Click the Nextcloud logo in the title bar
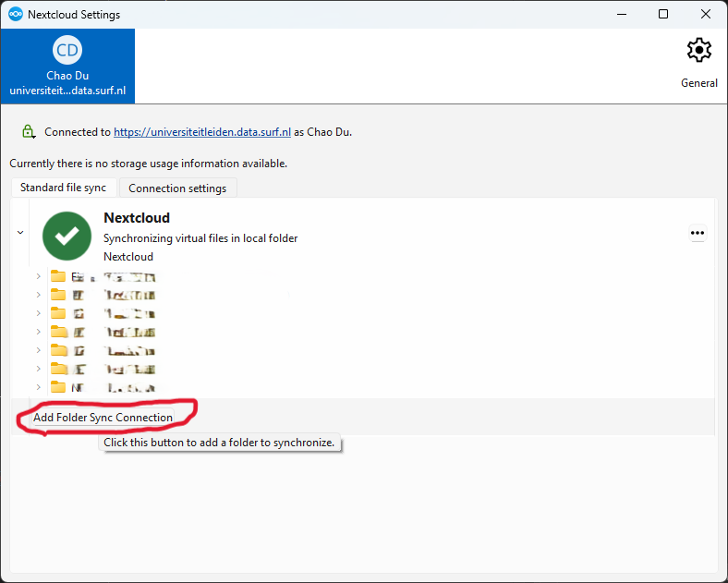Screen dimensions: 728x583 pos(16,14)
